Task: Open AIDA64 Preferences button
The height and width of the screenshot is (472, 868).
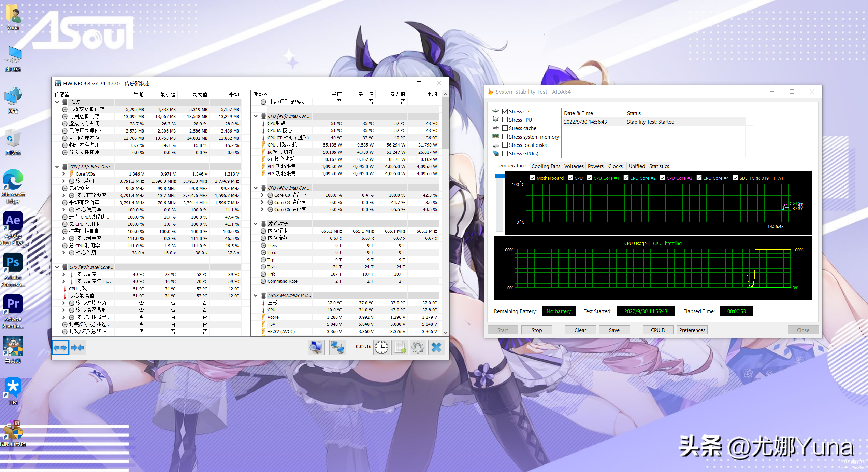Action: (692, 330)
